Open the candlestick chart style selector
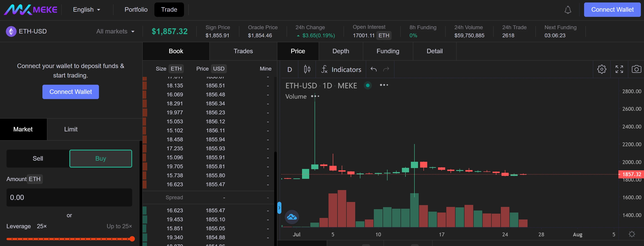 point(307,69)
